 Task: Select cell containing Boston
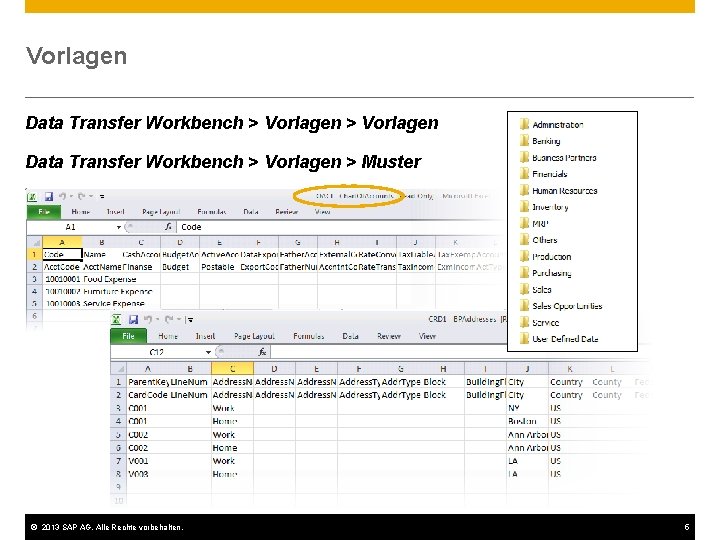527,421
